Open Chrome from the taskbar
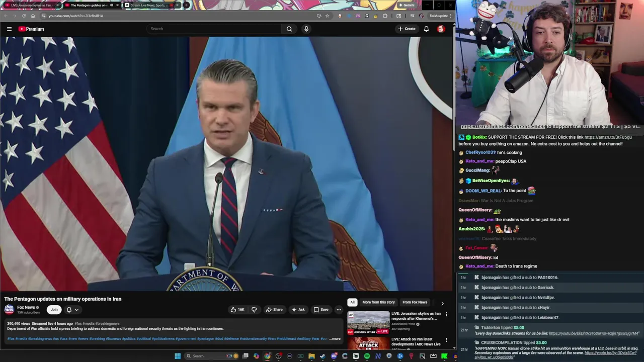 pos(267,356)
